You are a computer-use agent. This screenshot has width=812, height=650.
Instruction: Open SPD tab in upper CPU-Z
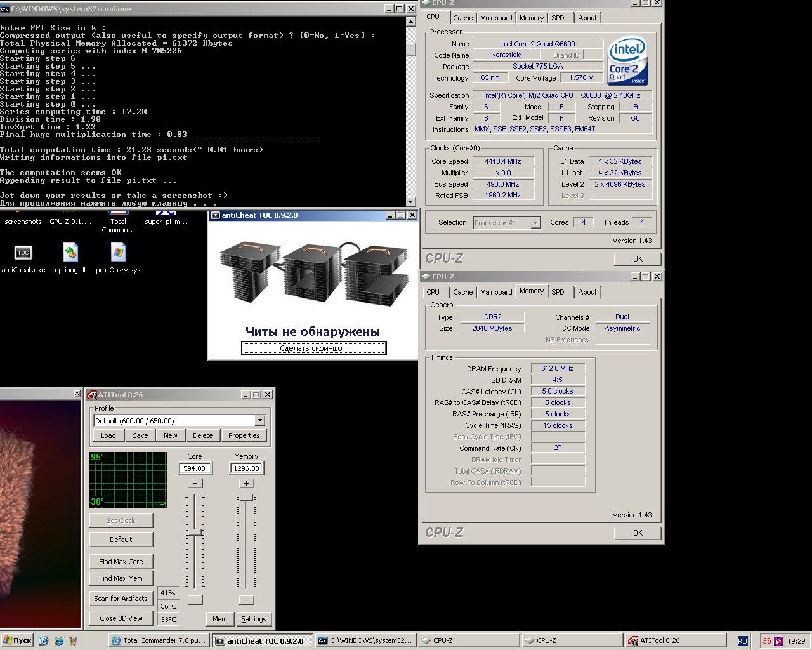[x=558, y=18]
